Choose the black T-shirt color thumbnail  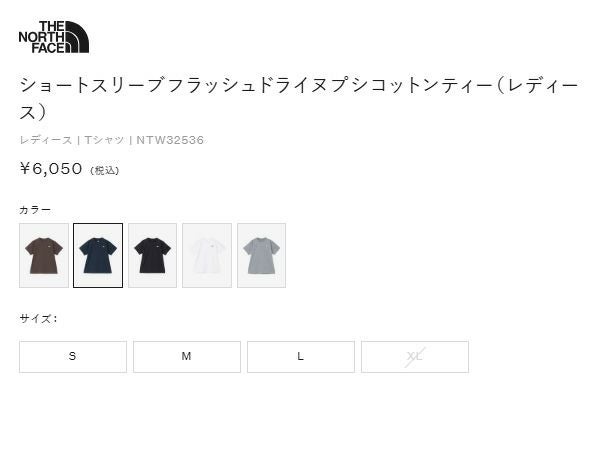tap(152, 255)
